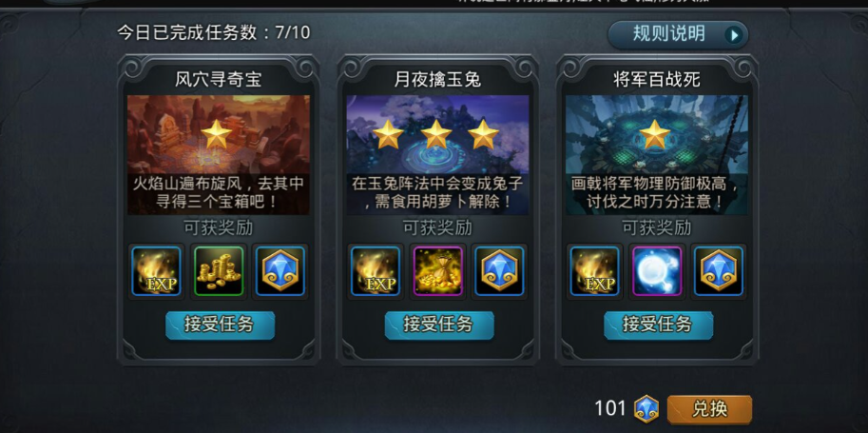Accept the 月夜擒玉兔 quest with 接受任务
Screen dimensions: 868x433
coord(439,325)
